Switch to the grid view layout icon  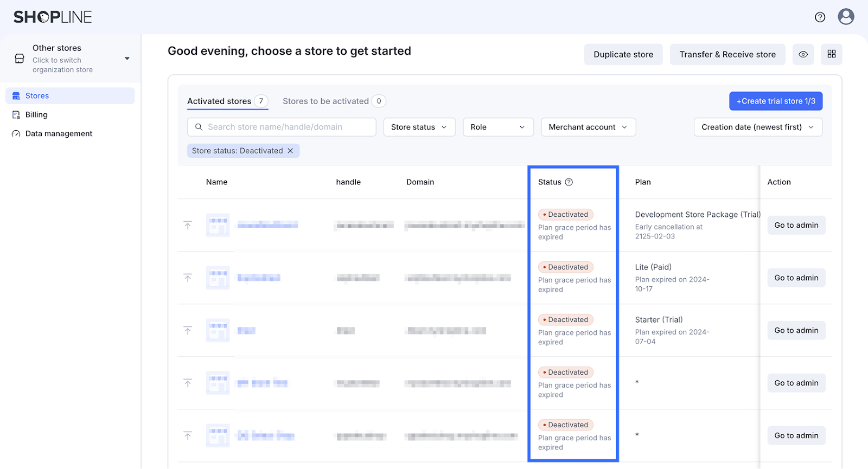click(x=831, y=54)
